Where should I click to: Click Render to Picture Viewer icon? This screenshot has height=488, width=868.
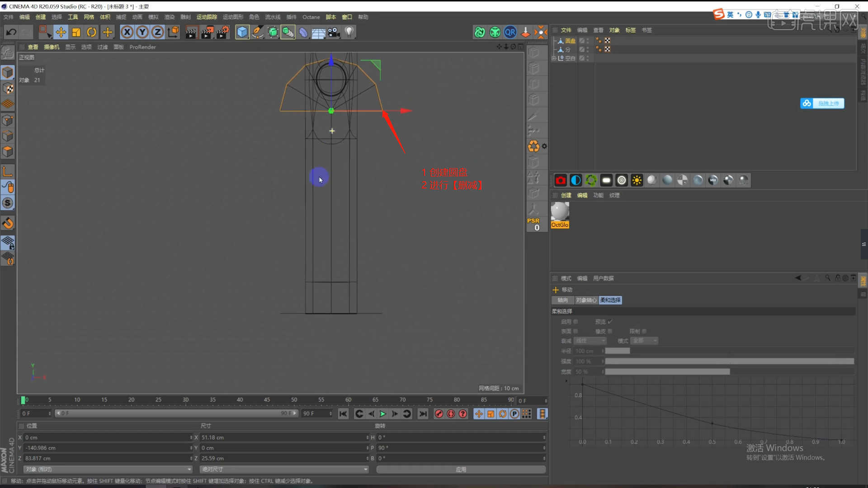207,32
